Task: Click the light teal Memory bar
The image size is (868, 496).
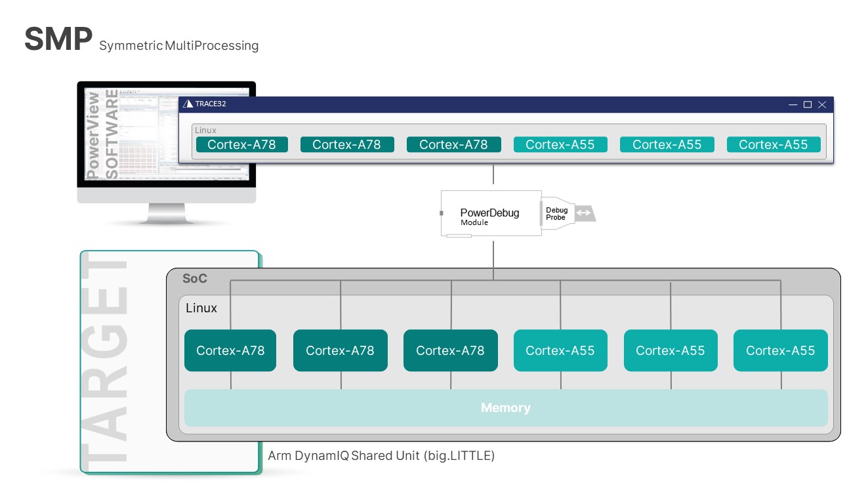Action: [506, 407]
